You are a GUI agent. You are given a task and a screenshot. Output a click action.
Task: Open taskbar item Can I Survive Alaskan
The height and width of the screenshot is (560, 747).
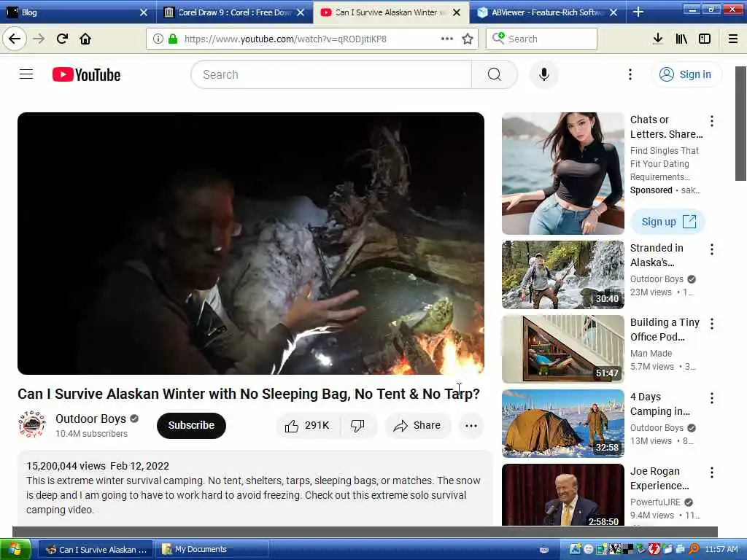point(96,550)
